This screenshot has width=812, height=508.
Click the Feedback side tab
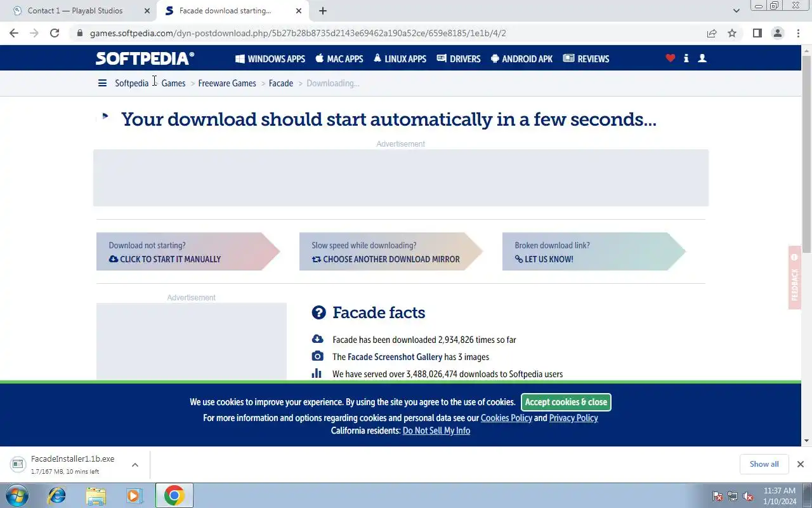[x=794, y=277]
